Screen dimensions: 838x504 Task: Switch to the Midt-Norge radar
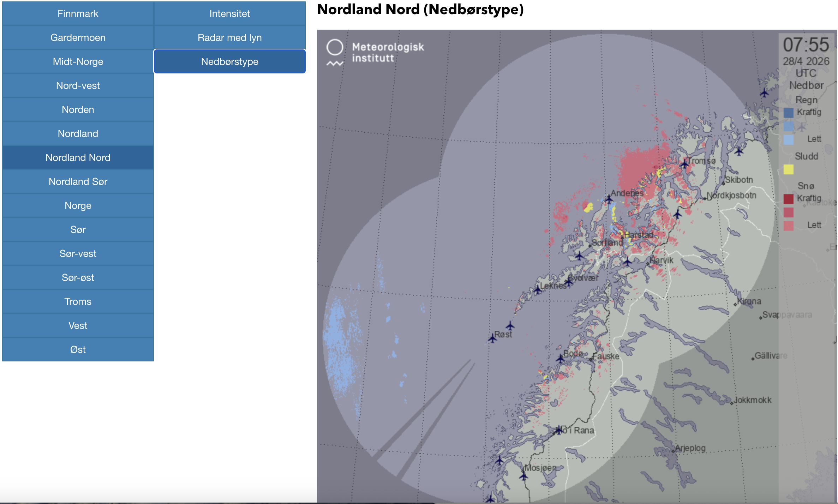point(78,61)
